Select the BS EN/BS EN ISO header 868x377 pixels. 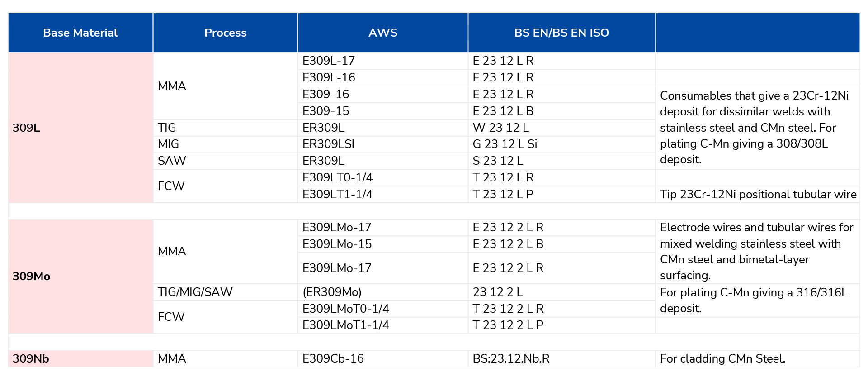561,33
